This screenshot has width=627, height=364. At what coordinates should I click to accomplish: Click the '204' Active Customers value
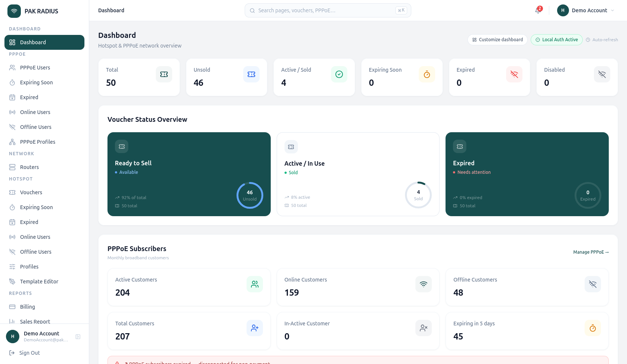pos(122,293)
